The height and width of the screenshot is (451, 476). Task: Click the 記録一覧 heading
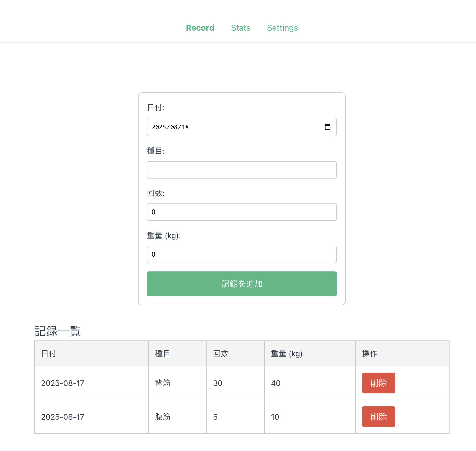pyautogui.click(x=58, y=331)
